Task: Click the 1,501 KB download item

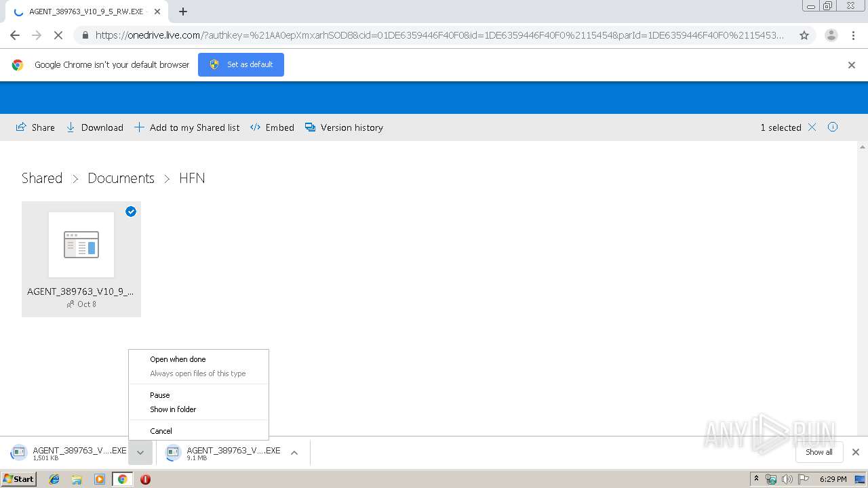Action: tap(69, 453)
